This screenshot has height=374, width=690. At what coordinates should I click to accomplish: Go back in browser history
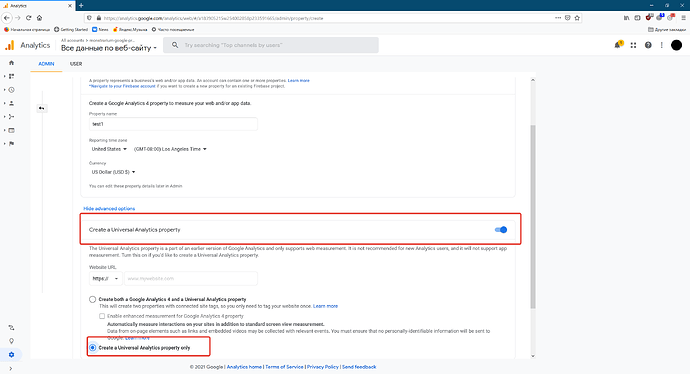click(7, 18)
